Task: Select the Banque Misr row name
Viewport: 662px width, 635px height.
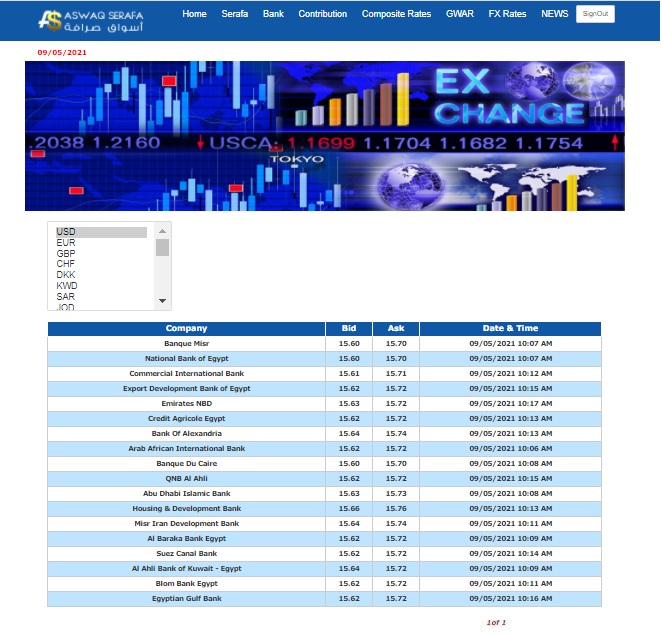Action: pyautogui.click(x=187, y=344)
